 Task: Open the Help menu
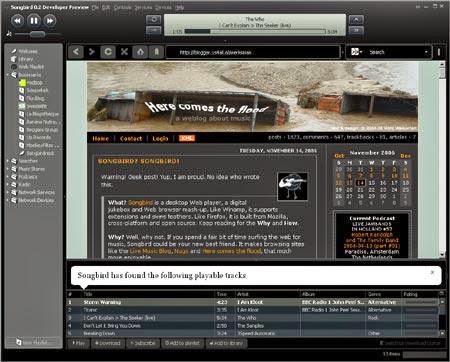180,7
